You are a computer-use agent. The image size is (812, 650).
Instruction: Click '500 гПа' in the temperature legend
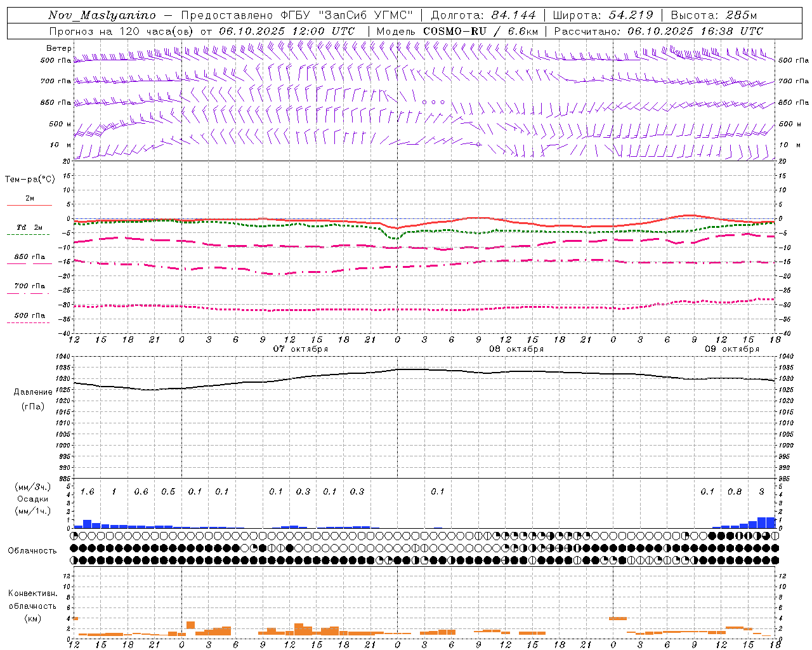tap(29, 315)
